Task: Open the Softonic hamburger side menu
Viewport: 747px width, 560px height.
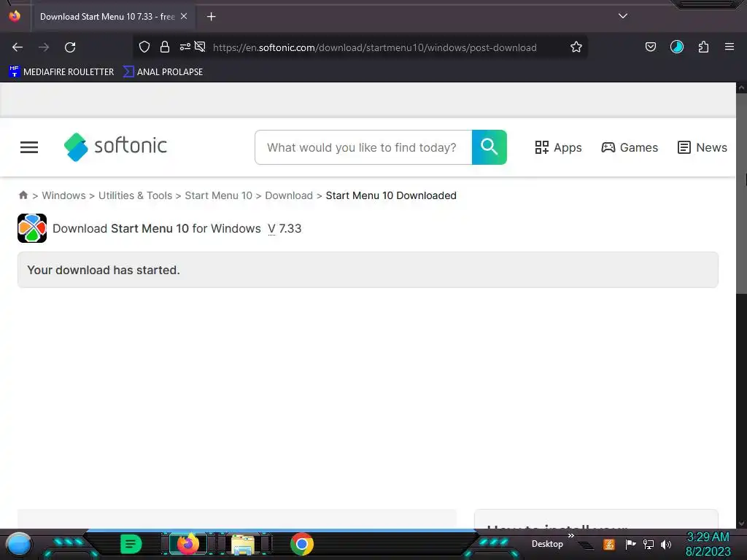Action: [x=29, y=147]
